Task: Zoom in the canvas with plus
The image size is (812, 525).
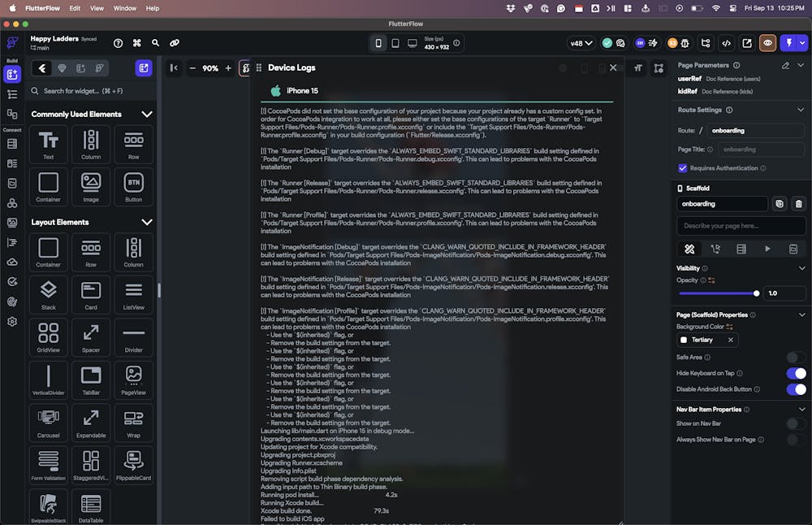Action: click(228, 68)
